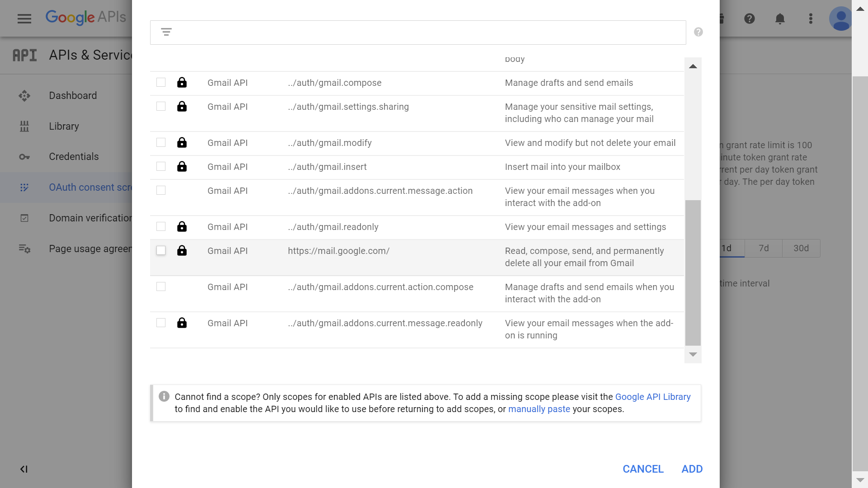The image size is (868, 488).
Task: Click the Credentials key icon in sidebar
Action: click(x=24, y=157)
